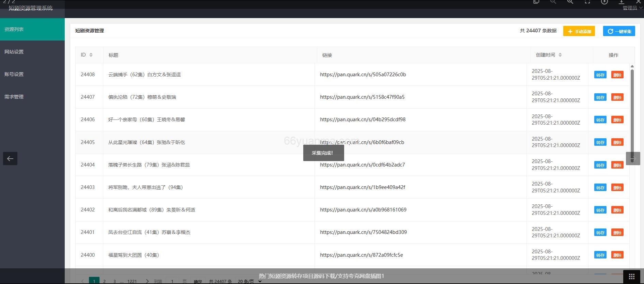
Task: Click the 一键采集 button
Action: [x=619, y=31]
